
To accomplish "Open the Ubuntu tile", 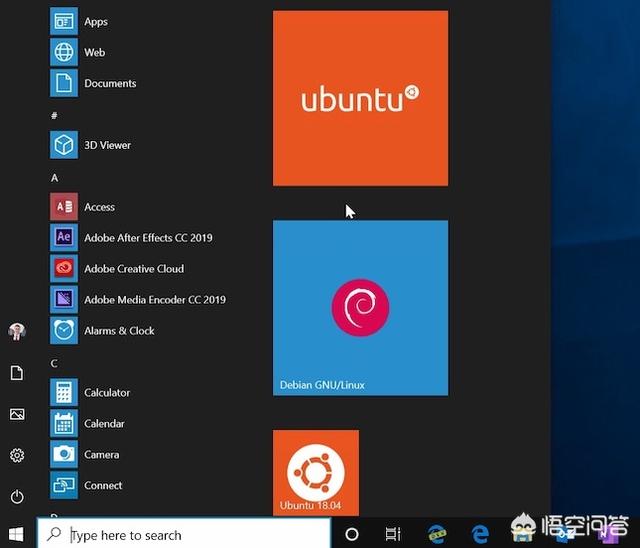I will pyautogui.click(x=360, y=98).
